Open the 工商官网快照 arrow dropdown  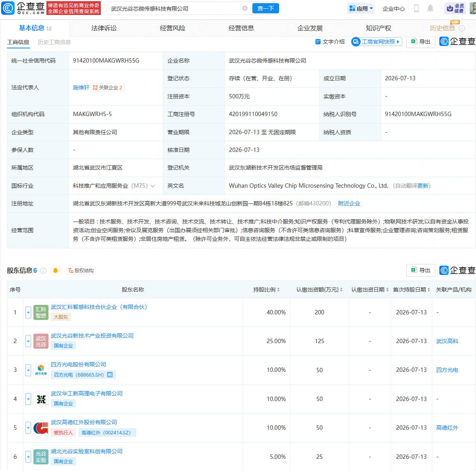click(x=398, y=42)
